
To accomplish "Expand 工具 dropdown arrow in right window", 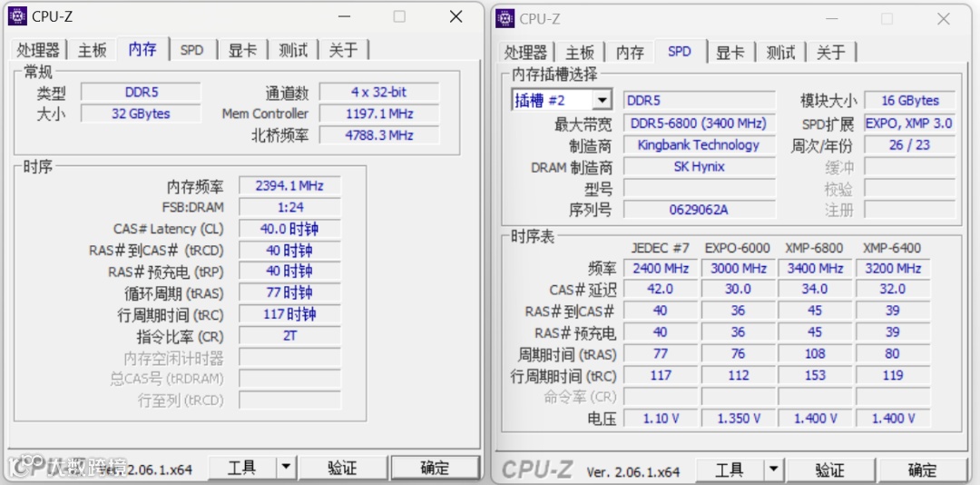I will pyautogui.click(x=774, y=470).
